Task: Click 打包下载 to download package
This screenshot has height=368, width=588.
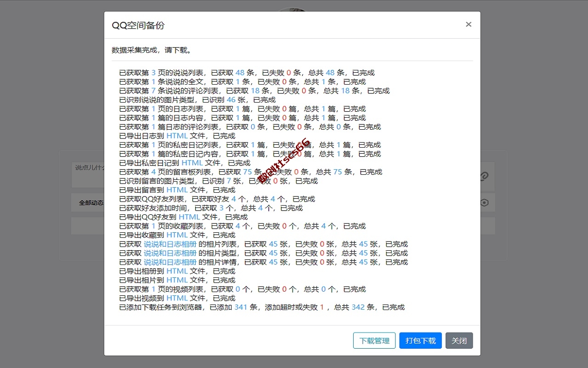Action: (420, 340)
